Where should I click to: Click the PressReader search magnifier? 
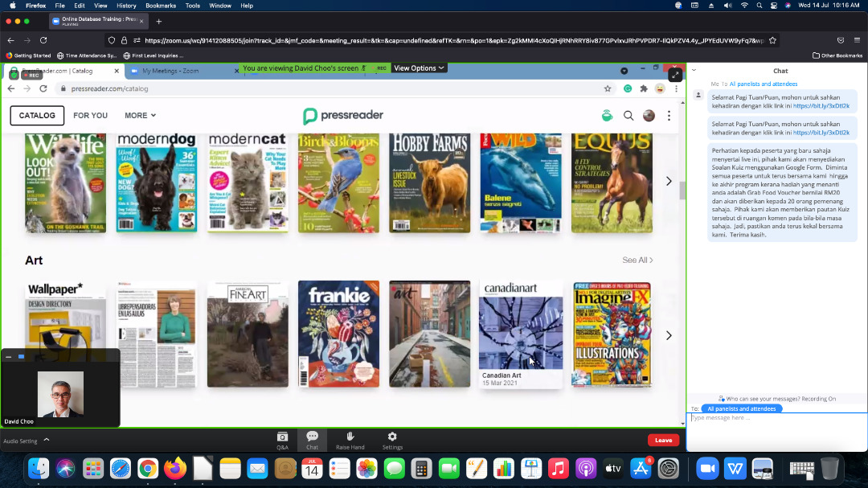[628, 115]
